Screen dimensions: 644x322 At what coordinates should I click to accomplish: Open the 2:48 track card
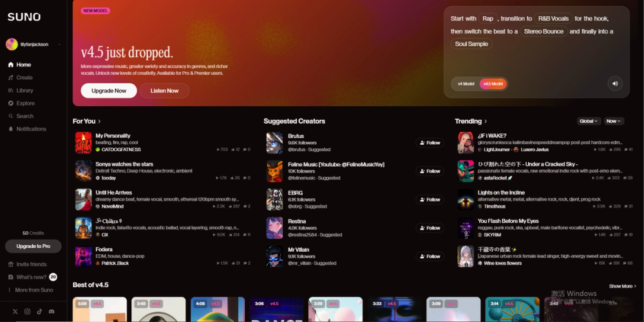158,309
